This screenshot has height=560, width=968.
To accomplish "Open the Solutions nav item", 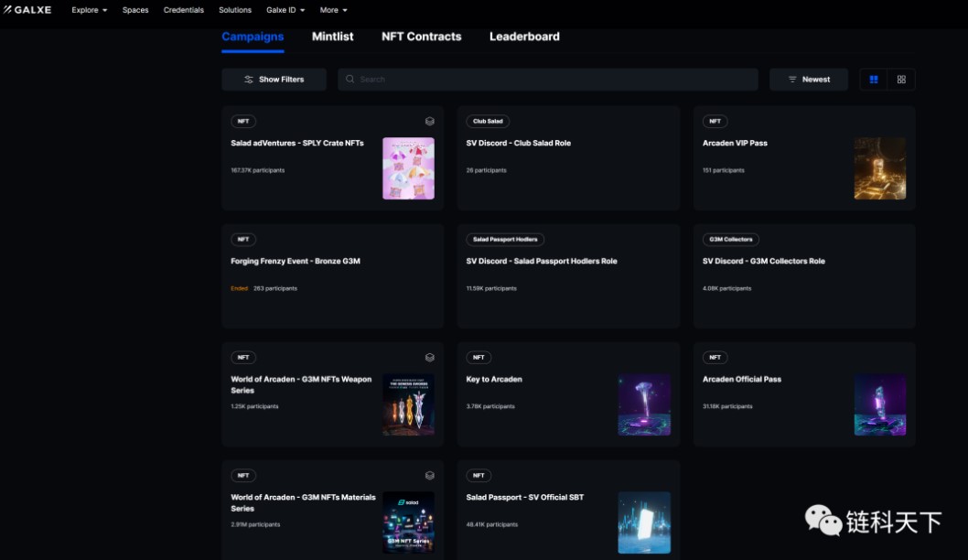I will point(234,10).
